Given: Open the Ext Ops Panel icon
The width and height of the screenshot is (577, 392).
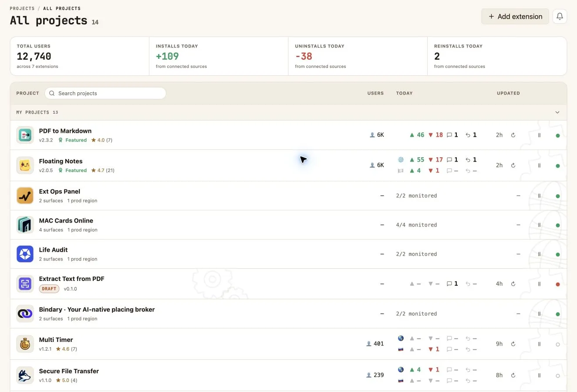Looking at the screenshot, I should pyautogui.click(x=25, y=196).
